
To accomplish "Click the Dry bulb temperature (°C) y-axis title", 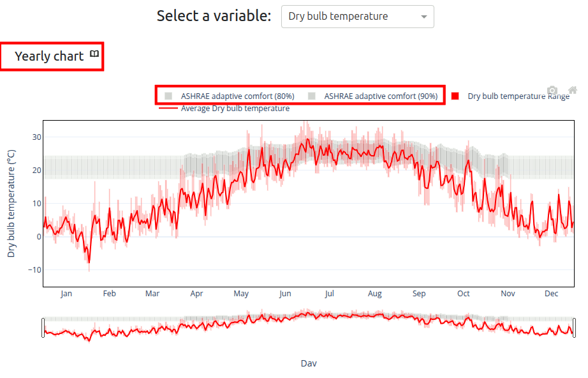I will (11, 203).
